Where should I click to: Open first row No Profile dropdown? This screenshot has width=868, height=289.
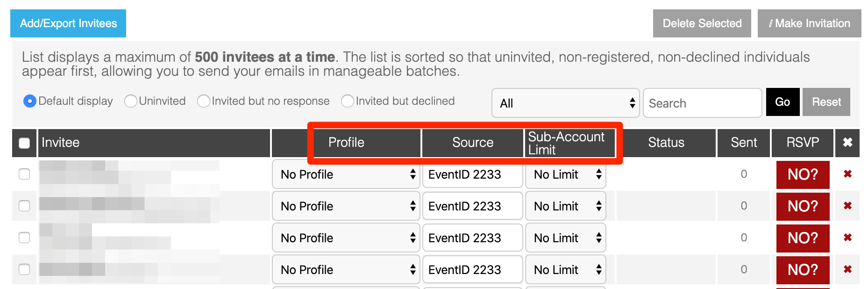[x=346, y=174]
